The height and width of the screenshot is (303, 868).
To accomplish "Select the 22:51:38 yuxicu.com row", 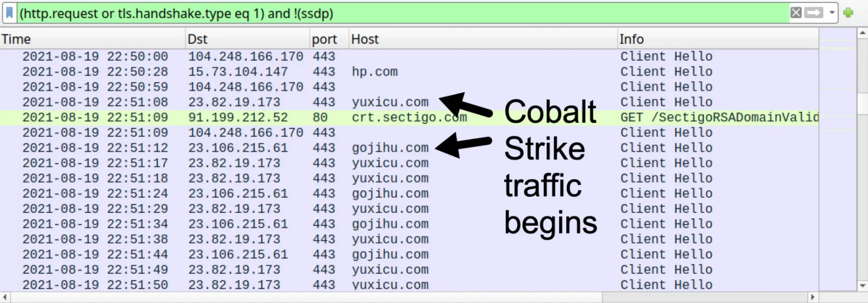I will tap(409, 239).
